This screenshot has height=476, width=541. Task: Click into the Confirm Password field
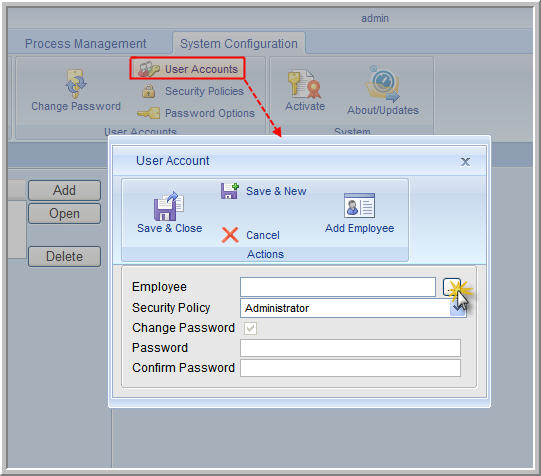(350, 368)
